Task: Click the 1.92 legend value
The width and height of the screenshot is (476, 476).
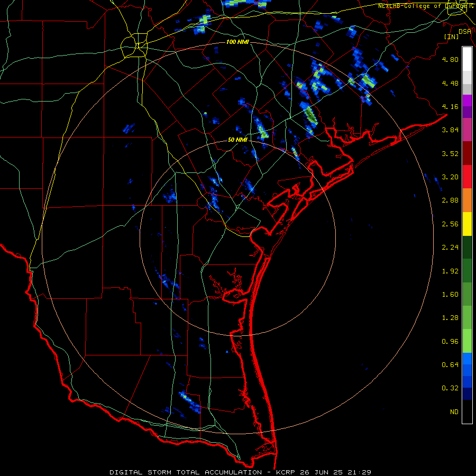Action: coord(450,271)
